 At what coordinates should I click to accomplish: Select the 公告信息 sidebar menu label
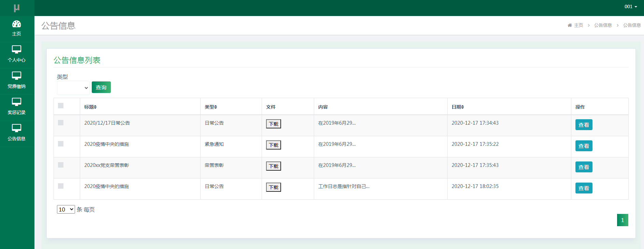tap(16, 139)
